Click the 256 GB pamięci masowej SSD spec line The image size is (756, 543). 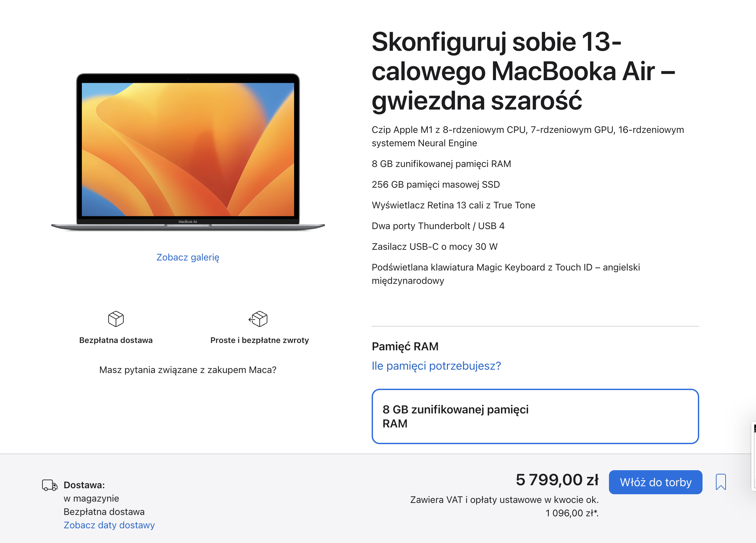pyautogui.click(x=436, y=185)
